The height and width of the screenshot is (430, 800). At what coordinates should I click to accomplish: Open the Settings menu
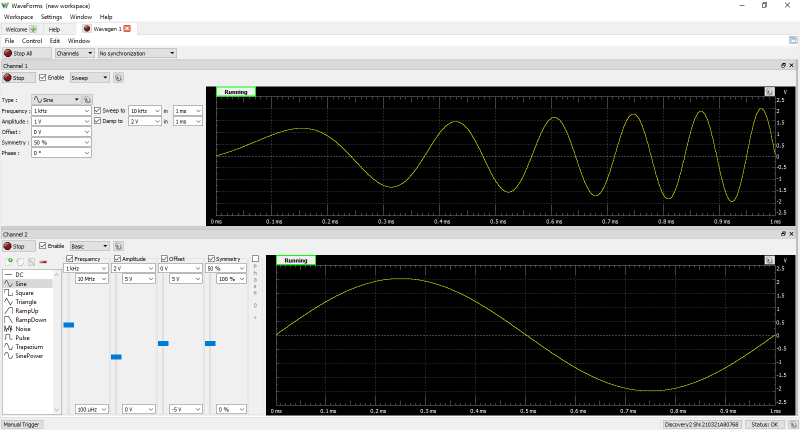point(51,17)
